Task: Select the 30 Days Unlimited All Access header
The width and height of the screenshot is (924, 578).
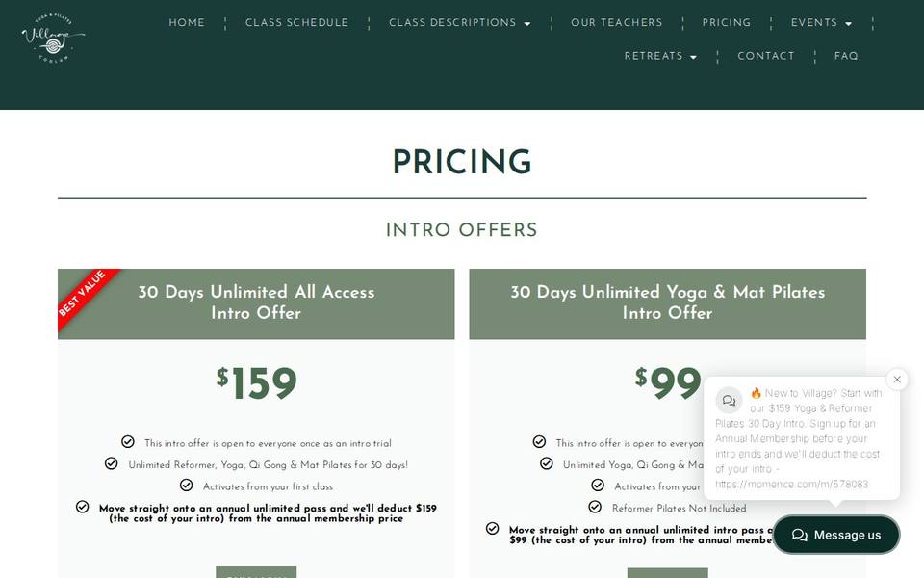Action: [256, 303]
